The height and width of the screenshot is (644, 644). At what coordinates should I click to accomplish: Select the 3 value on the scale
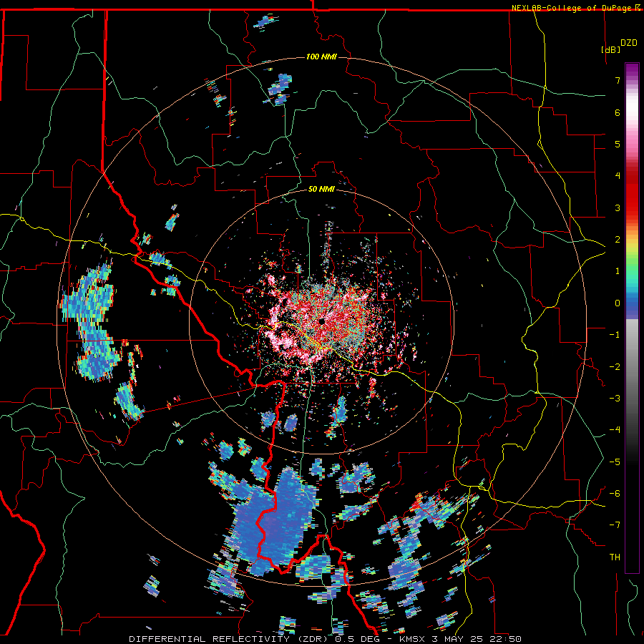618,208
